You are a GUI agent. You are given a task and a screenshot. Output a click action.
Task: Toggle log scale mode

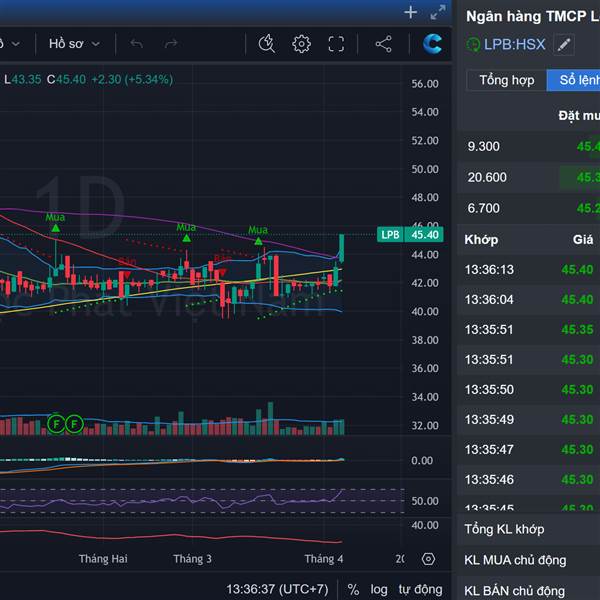379,590
